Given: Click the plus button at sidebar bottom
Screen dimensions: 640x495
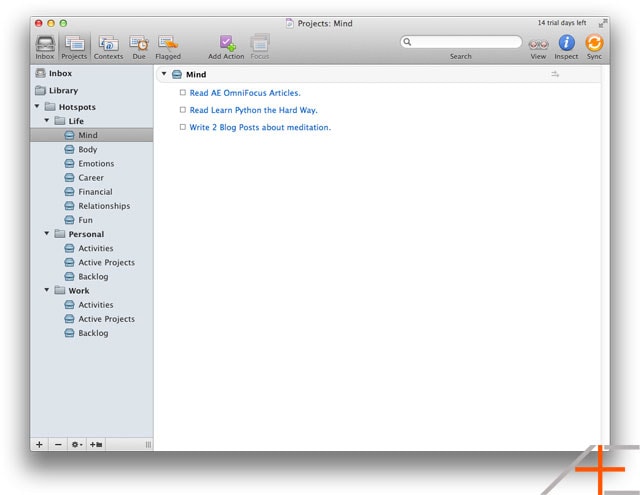Looking at the screenshot, I should click(39, 444).
